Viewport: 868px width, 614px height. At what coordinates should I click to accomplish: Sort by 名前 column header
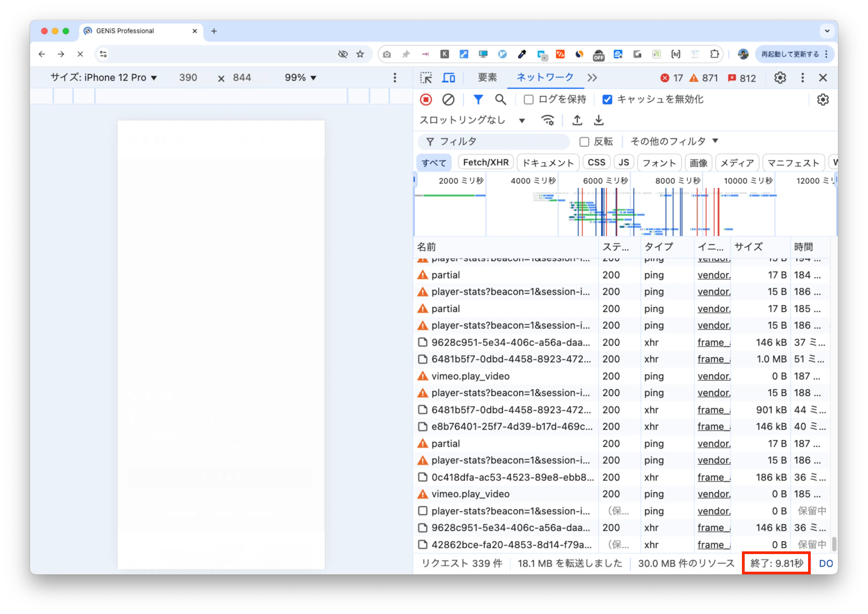(x=505, y=247)
